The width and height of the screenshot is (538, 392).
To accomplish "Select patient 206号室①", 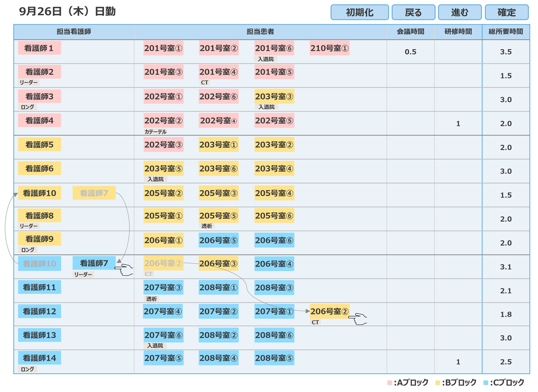I will pyautogui.click(x=164, y=240).
